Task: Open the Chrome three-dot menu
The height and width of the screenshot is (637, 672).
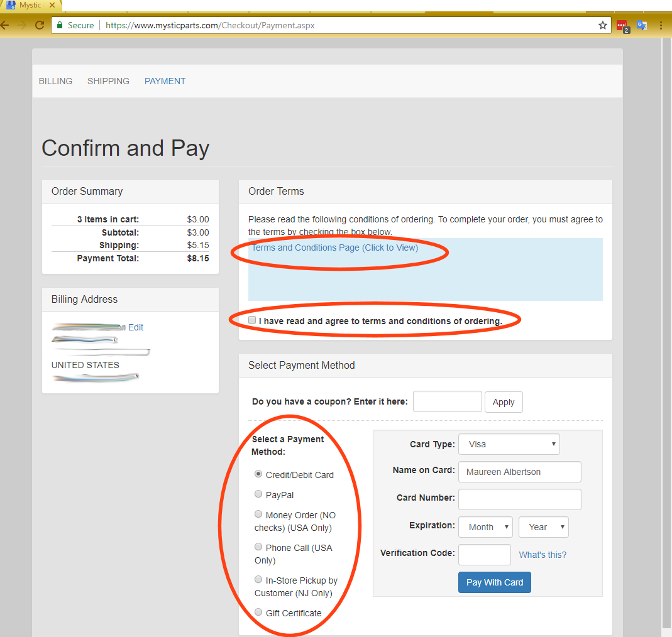Action: (661, 25)
